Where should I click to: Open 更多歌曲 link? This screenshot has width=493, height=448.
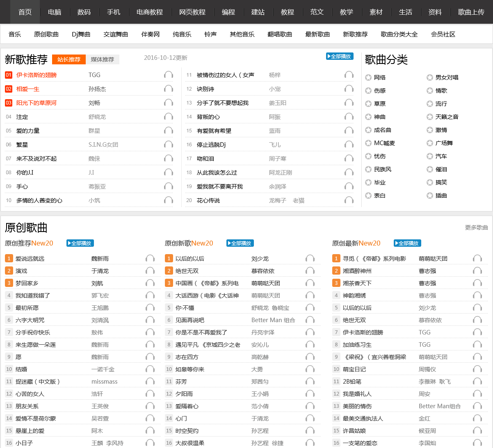pyautogui.click(x=477, y=227)
